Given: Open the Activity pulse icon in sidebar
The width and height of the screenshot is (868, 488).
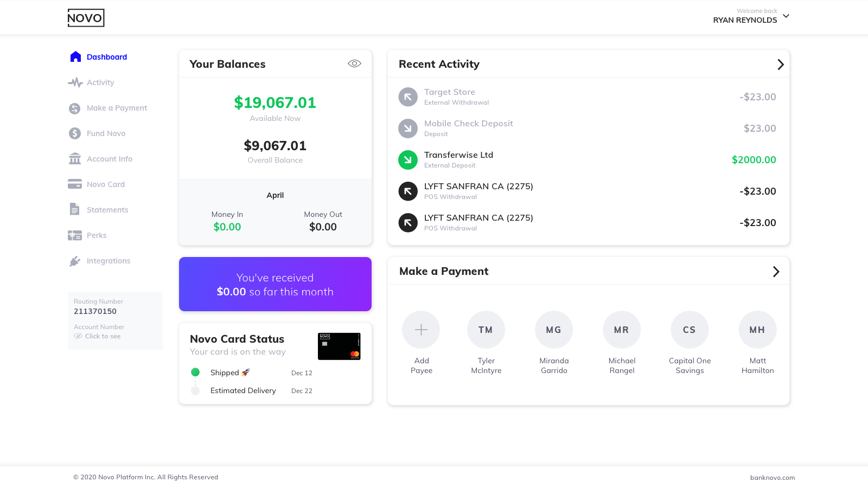Looking at the screenshot, I should point(75,82).
